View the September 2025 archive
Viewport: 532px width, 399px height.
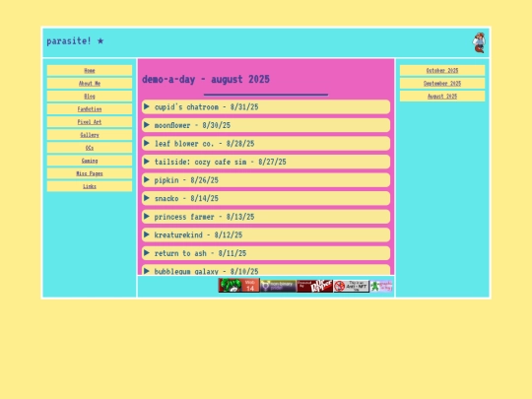click(x=442, y=84)
